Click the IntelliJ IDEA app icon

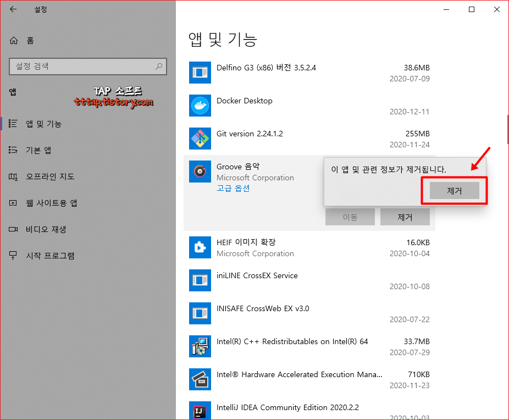pos(200,410)
